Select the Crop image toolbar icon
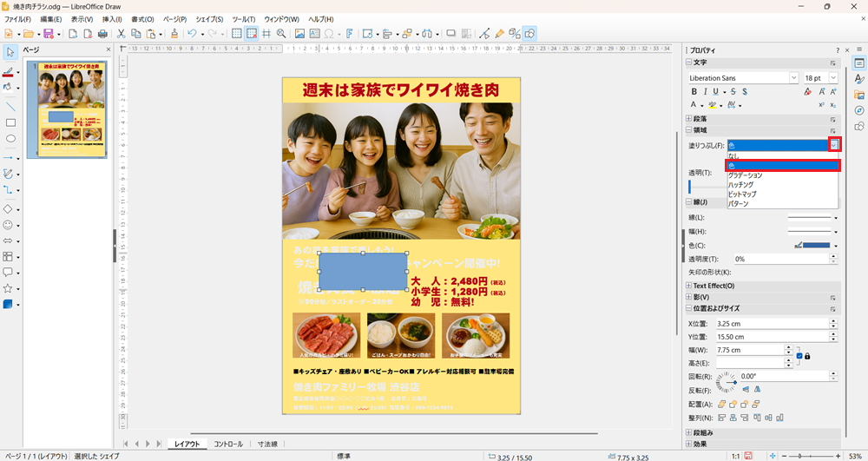868x461 pixels. [466, 33]
